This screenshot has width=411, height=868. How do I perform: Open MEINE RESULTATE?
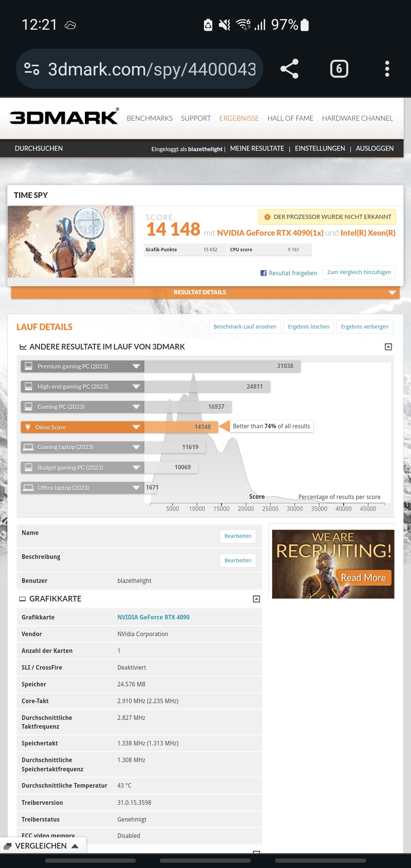point(257,148)
